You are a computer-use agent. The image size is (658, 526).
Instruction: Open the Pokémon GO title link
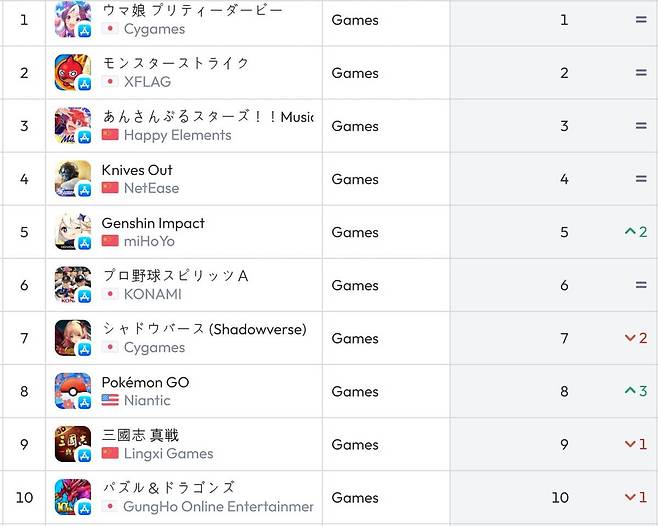(x=145, y=382)
